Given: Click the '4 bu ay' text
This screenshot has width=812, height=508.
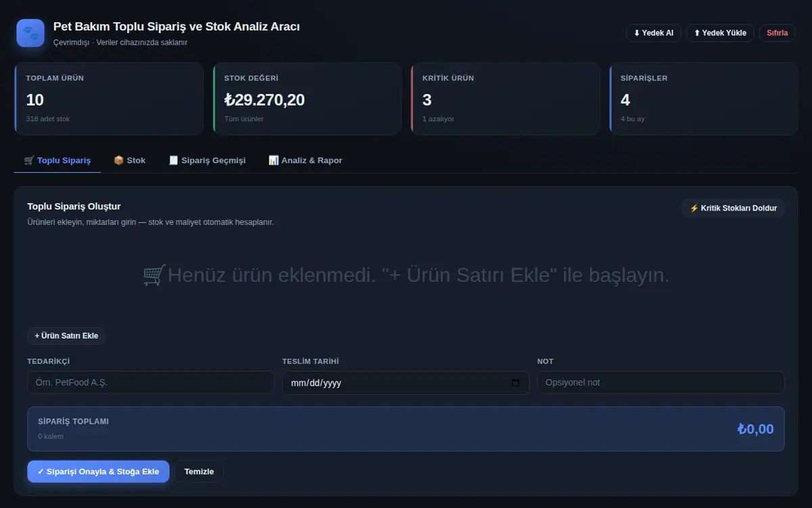Looking at the screenshot, I should [x=633, y=119].
